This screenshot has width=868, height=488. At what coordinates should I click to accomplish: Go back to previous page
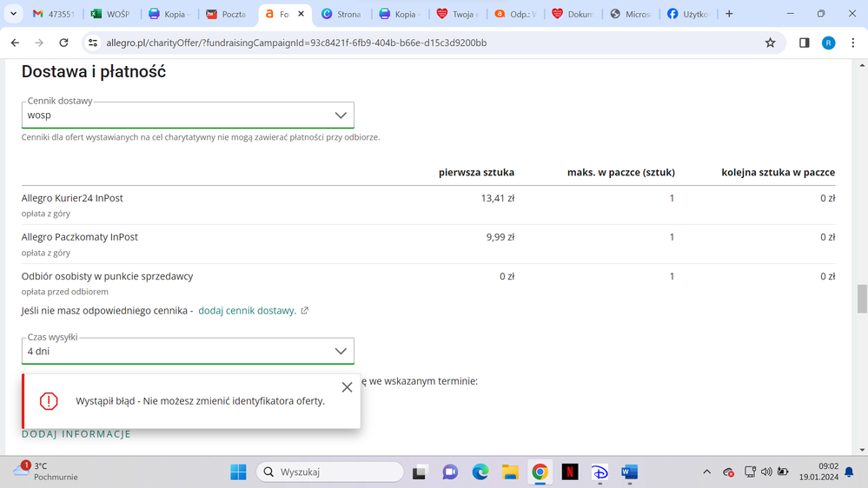click(x=16, y=43)
